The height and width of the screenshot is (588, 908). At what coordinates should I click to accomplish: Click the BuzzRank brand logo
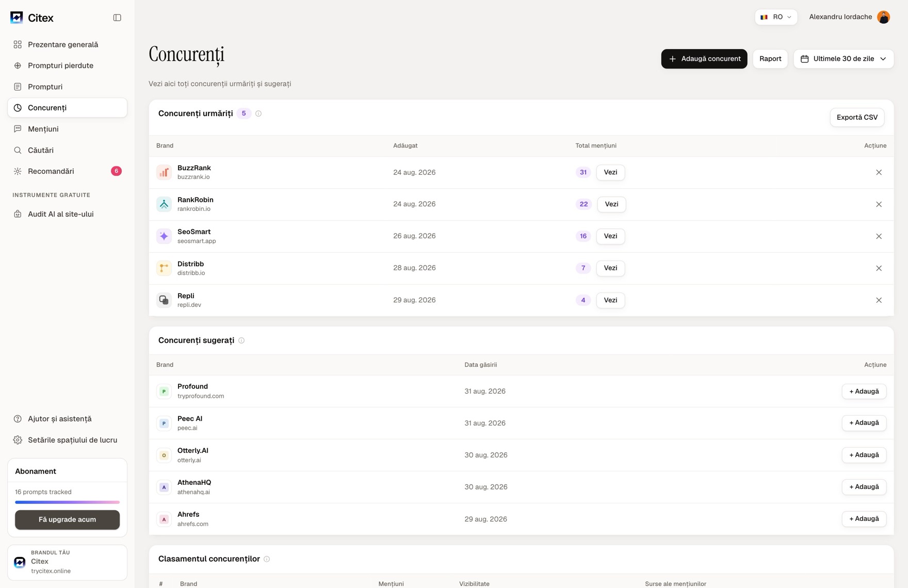tap(164, 172)
